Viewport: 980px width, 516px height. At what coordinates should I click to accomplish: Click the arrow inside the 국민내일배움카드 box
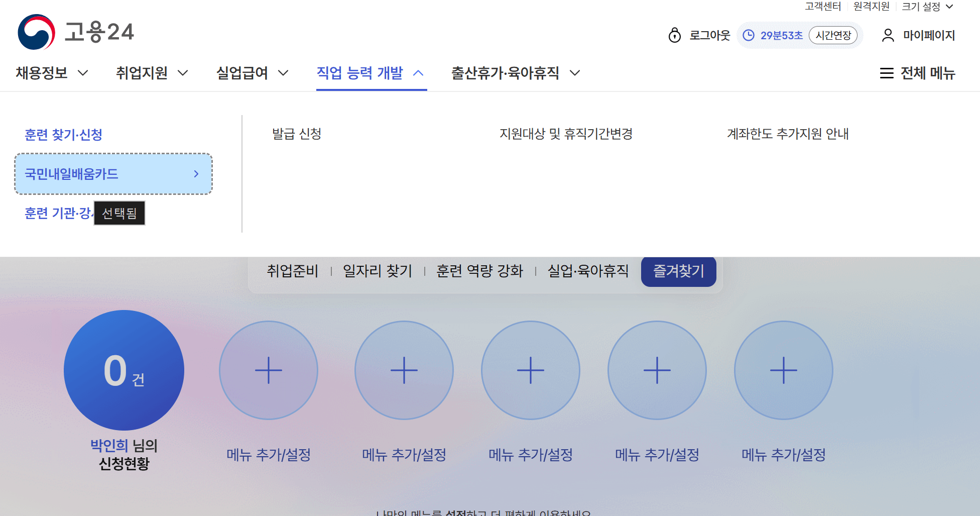click(x=196, y=174)
